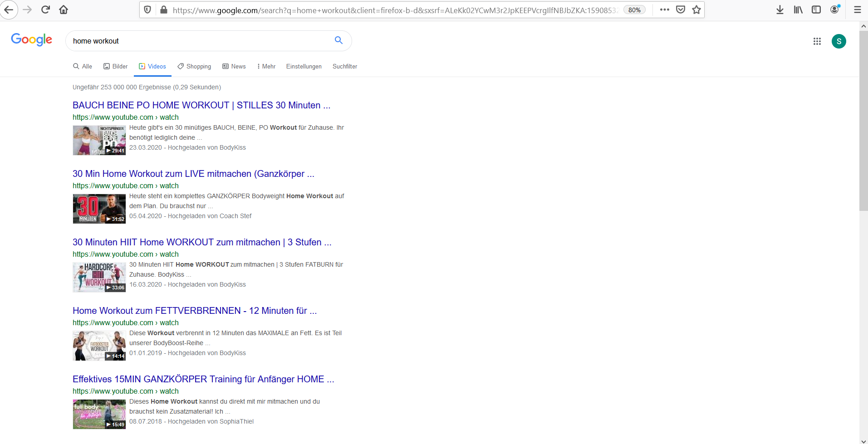This screenshot has height=444, width=868.
Task: Switch to the Shopping tab
Action: (194, 66)
